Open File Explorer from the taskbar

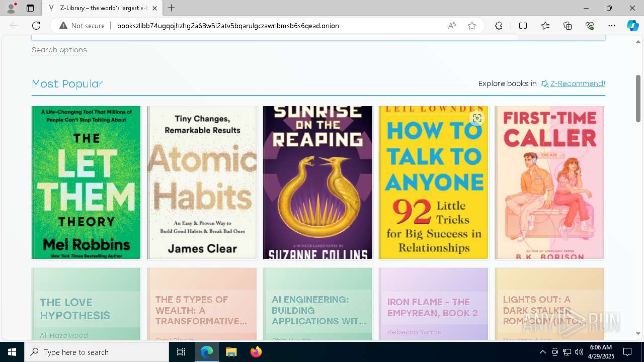click(231, 352)
